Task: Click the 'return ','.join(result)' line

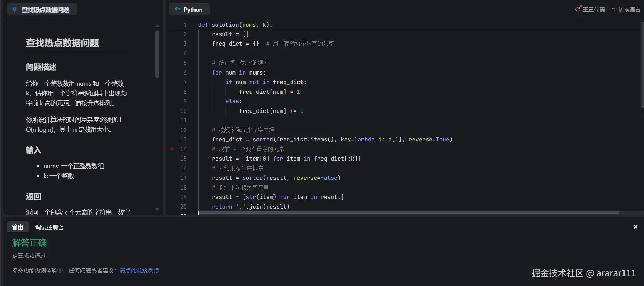Action: pos(251,207)
